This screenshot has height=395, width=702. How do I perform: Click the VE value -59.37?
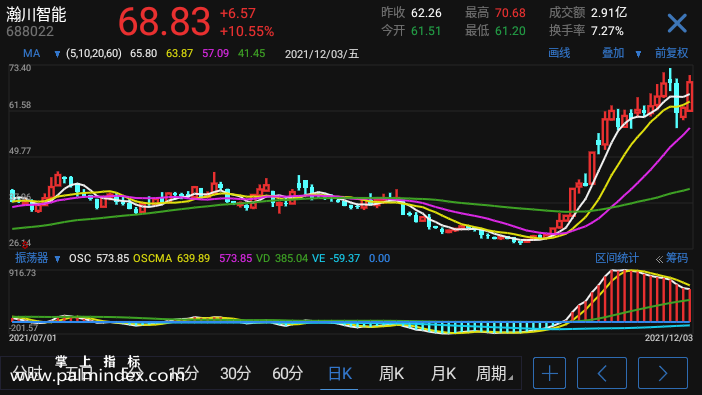pyautogui.click(x=345, y=258)
